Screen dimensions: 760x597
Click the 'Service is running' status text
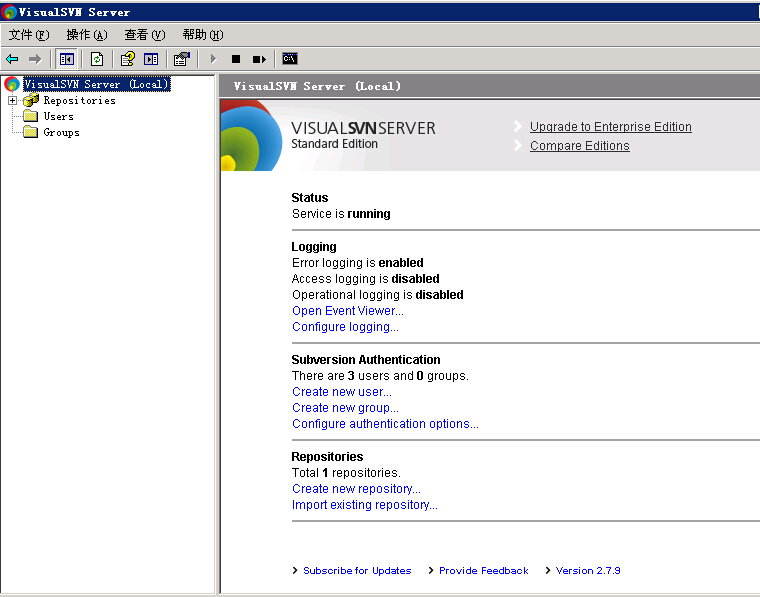click(x=341, y=214)
